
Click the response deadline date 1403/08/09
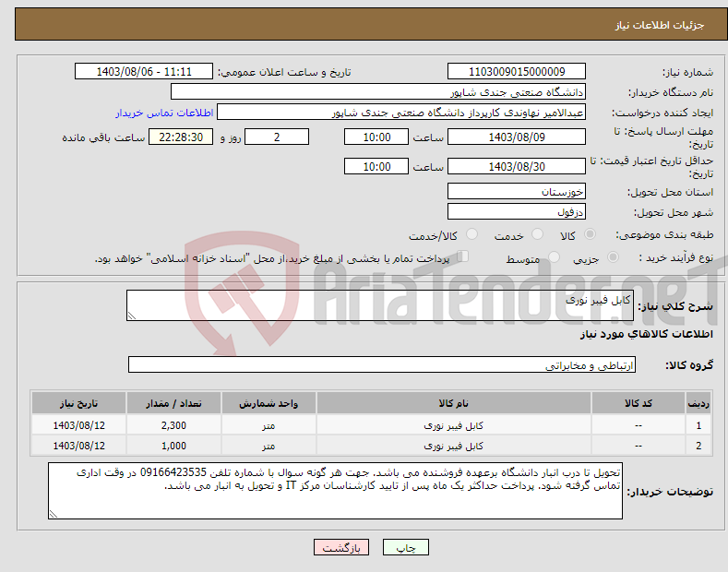tap(517, 137)
